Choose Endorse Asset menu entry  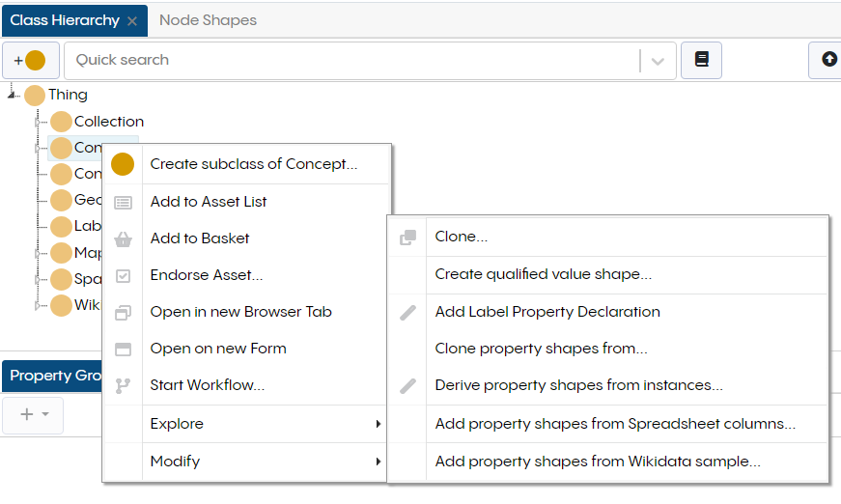[x=245, y=275]
